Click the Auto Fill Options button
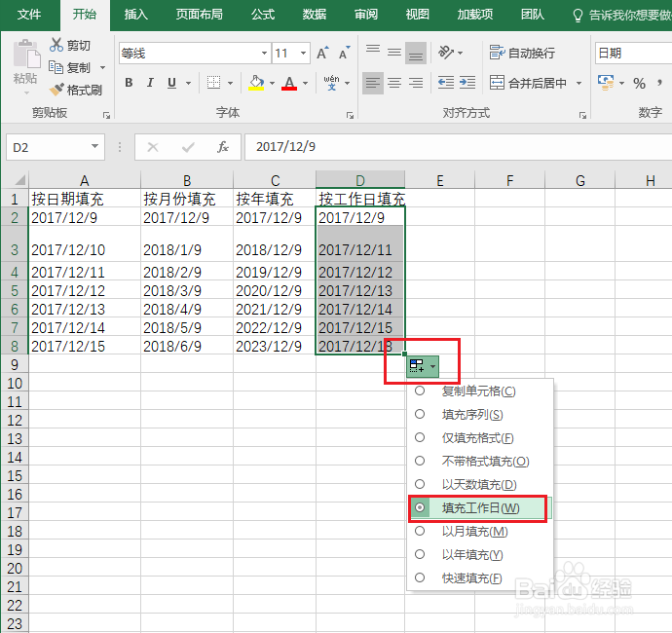Viewport: 672px width, 633px height. coord(422,366)
